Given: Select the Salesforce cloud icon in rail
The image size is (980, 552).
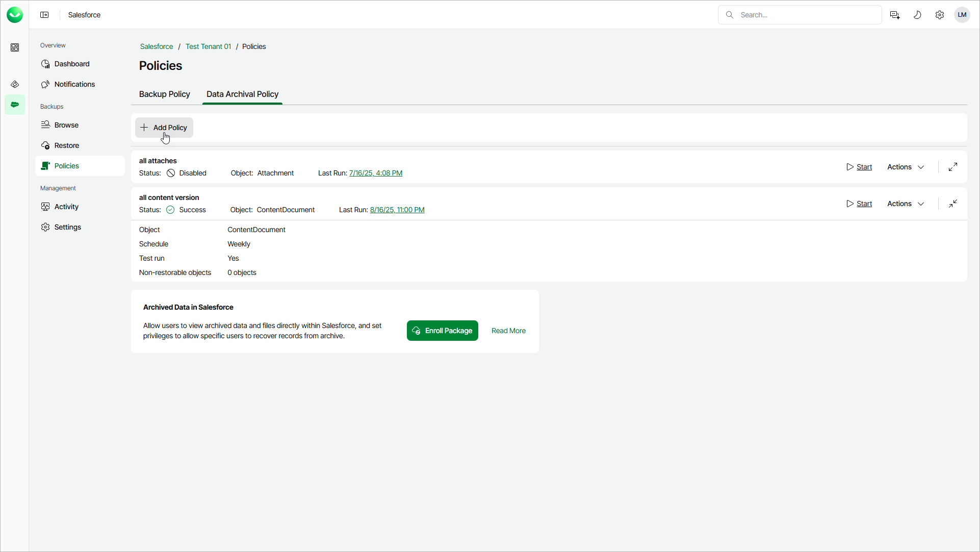Looking at the screenshot, I should pyautogui.click(x=15, y=105).
